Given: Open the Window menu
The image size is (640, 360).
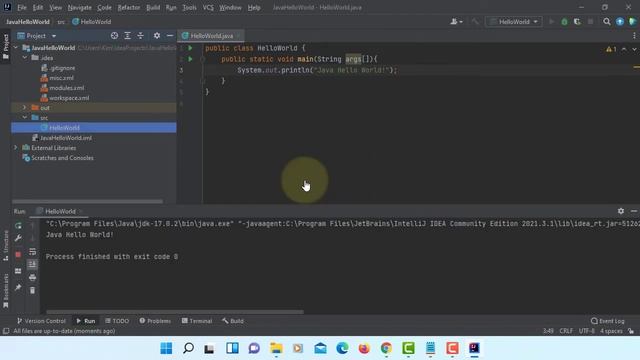Looking at the screenshot, I should pos(230,7).
